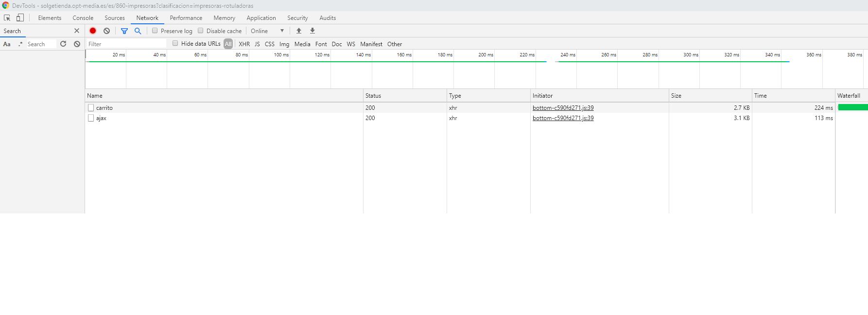Screen dimensions: 868x315
Task: Open the Online throttling dropdown
Action: click(267, 31)
